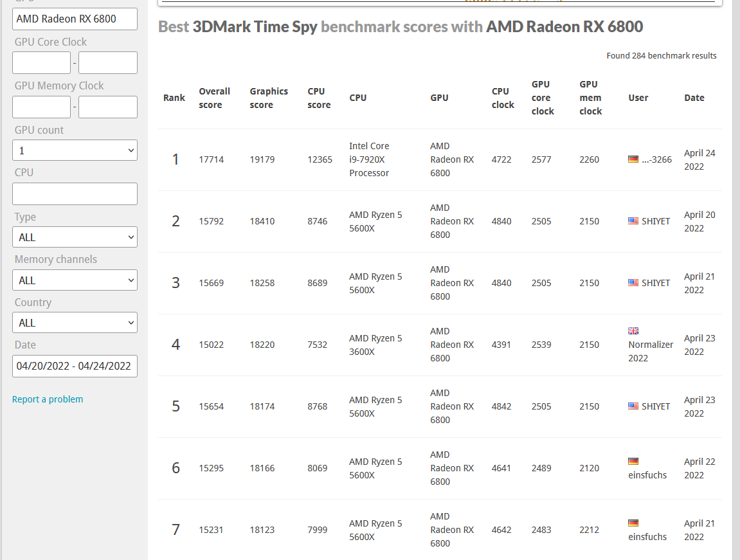Open user einsfuchs in rank 6 row
The image size is (740, 560).
647,475
